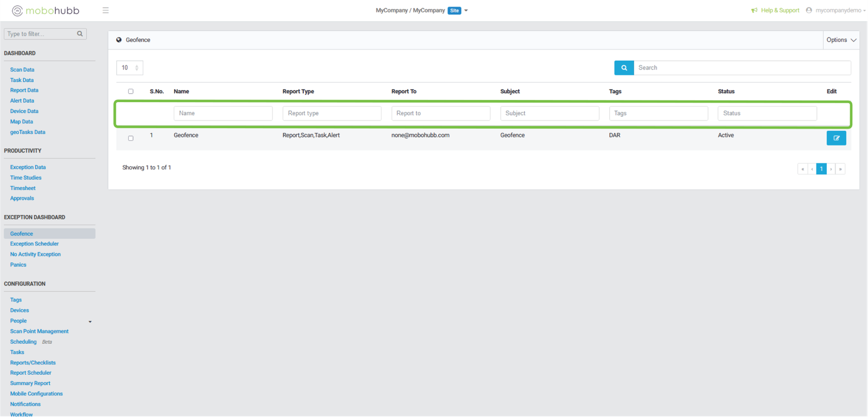This screenshot has width=868, height=417.
Task: Expand the People submenu arrow
Action: point(90,321)
